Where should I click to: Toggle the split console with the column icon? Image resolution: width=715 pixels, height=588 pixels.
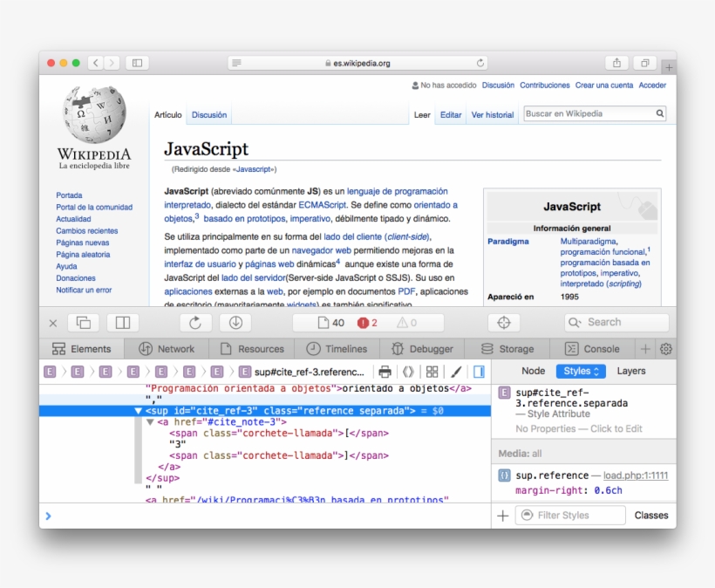121,322
